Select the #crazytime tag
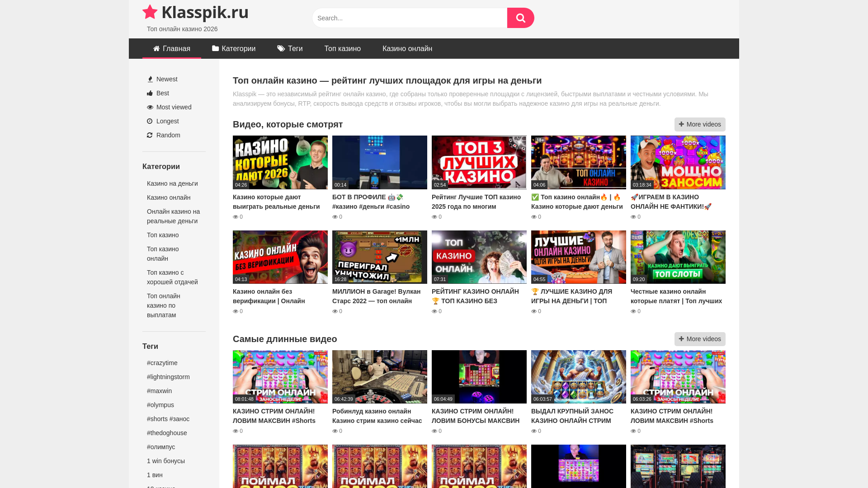This screenshot has width=868, height=488. pos(162,363)
